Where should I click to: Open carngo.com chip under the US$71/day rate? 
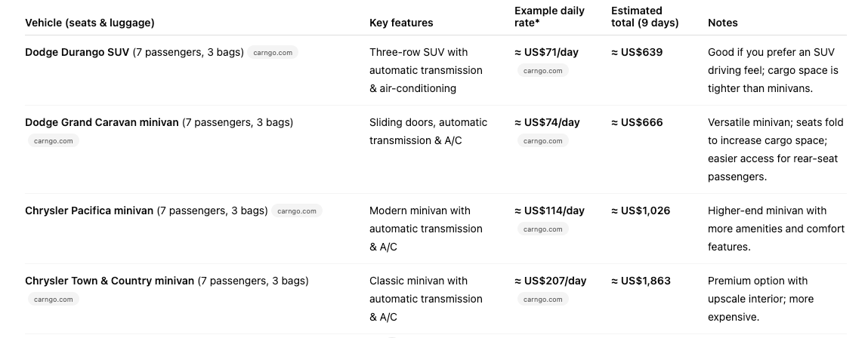[x=542, y=71]
